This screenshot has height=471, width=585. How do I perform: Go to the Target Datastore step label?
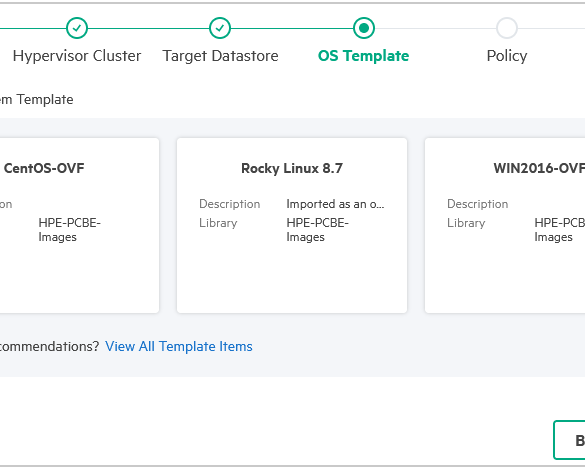click(220, 56)
